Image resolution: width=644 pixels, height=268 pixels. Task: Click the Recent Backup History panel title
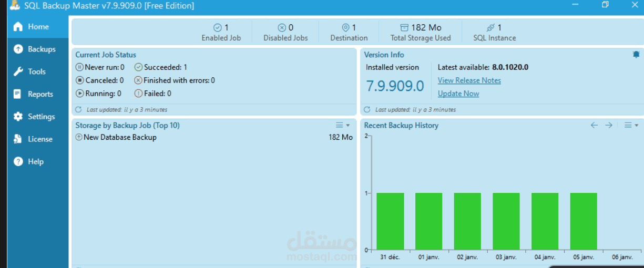pos(401,125)
